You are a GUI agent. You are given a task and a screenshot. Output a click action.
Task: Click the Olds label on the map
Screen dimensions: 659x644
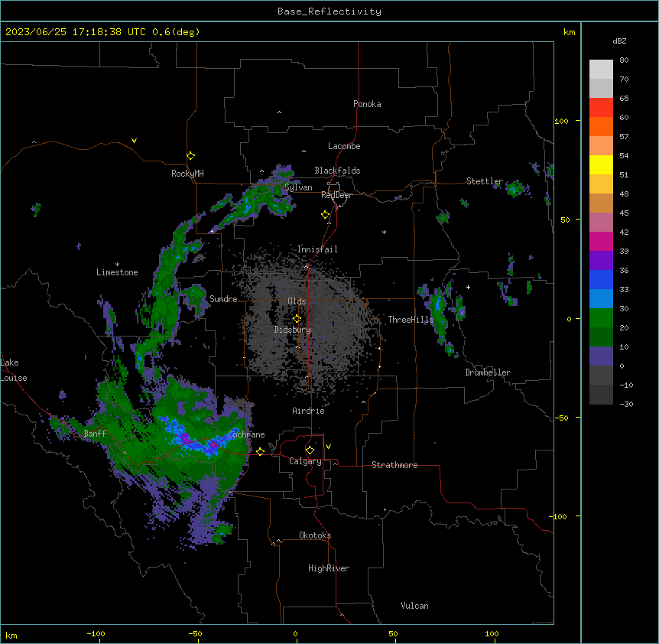[x=297, y=301]
